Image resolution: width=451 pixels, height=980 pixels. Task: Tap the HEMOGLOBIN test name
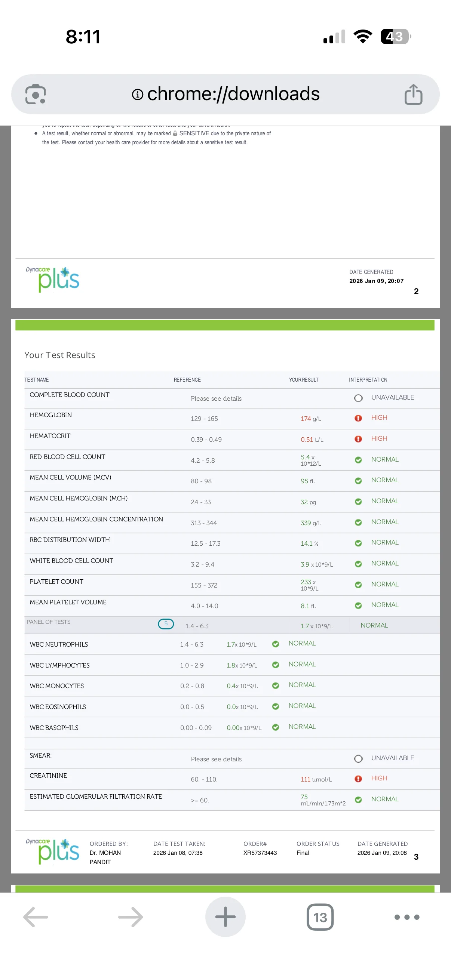point(50,415)
